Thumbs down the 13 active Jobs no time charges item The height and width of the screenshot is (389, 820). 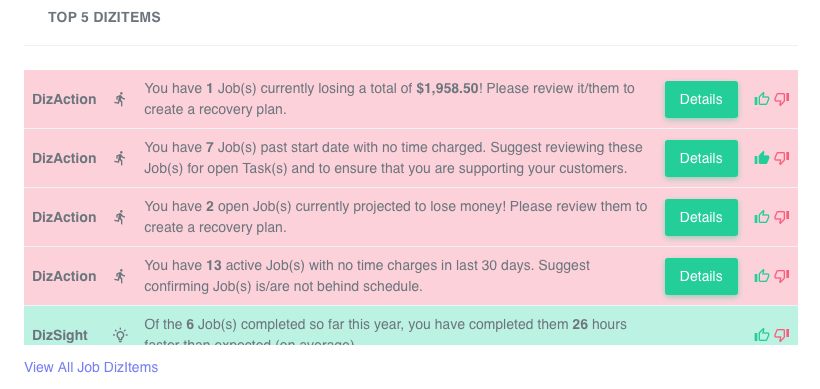point(782,276)
